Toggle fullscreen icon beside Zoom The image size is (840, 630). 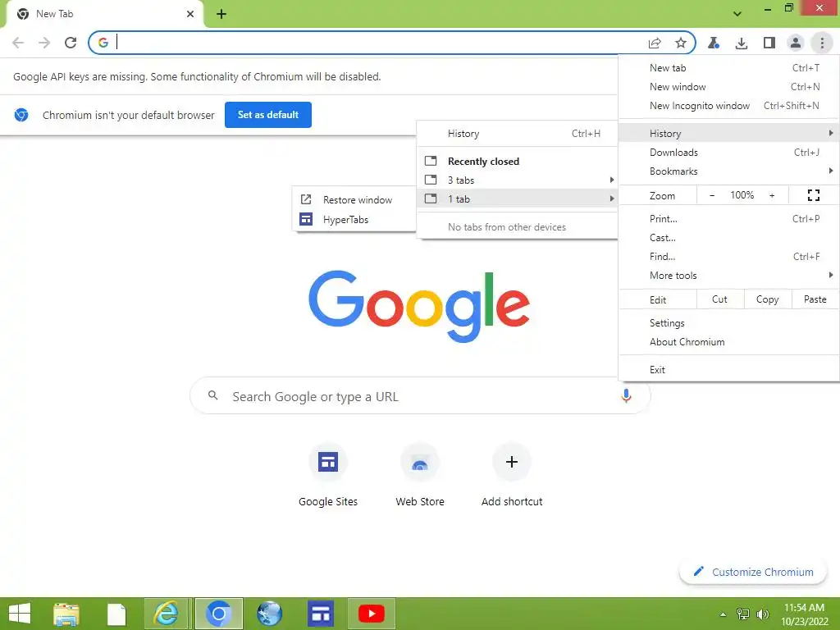(x=813, y=195)
